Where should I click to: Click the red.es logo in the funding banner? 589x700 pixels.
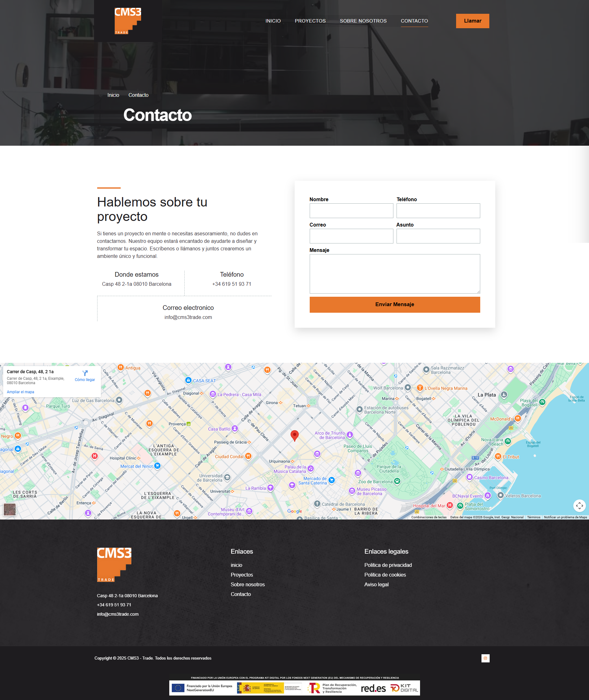(373, 688)
